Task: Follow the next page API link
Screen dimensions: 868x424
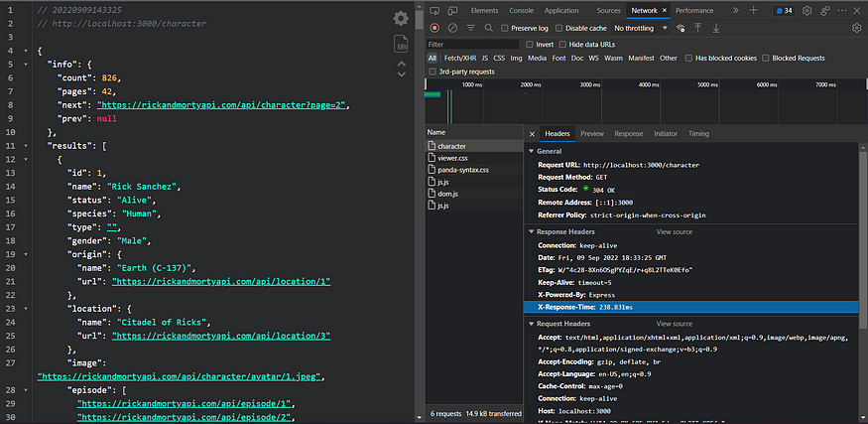Action: pos(223,103)
